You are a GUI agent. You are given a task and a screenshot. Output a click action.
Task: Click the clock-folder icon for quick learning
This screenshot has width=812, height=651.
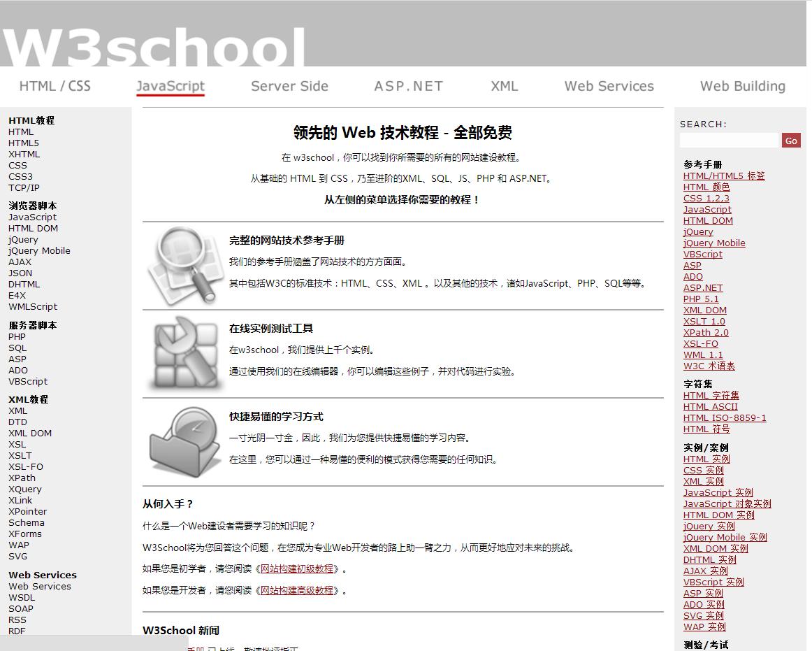tap(184, 441)
